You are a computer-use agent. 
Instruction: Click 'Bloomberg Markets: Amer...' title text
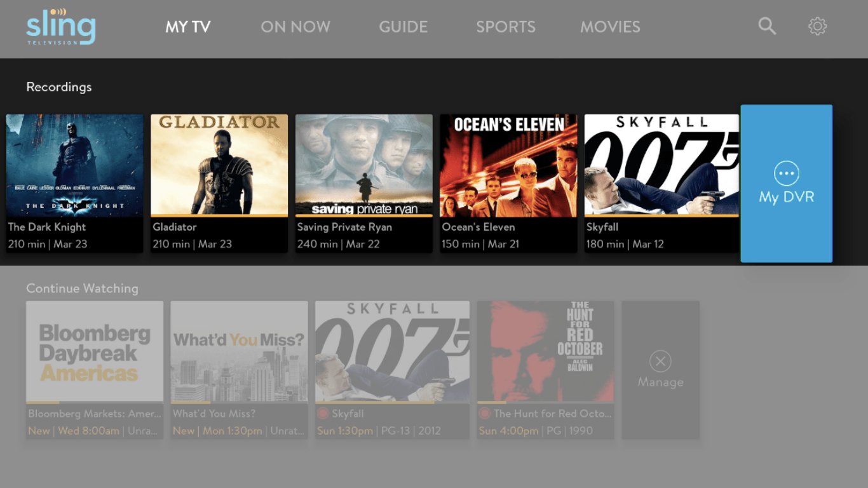click(x=95, y=414)
